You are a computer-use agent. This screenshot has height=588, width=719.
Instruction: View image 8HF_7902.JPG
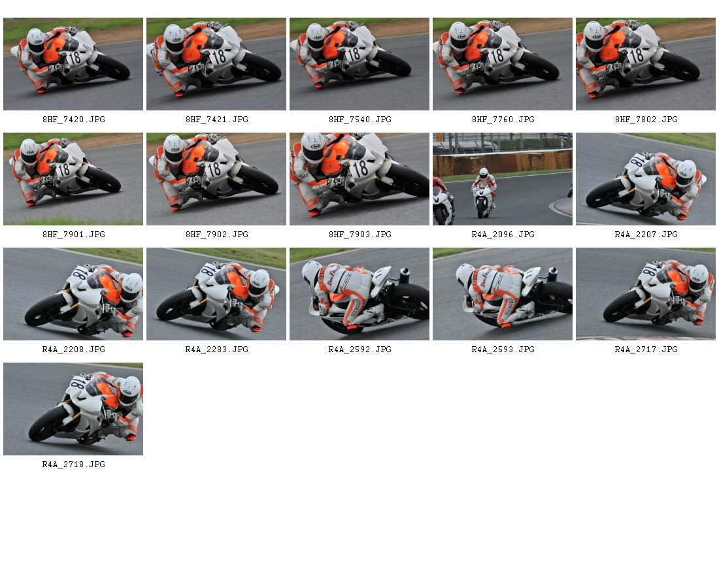click(x=216, y=179)
